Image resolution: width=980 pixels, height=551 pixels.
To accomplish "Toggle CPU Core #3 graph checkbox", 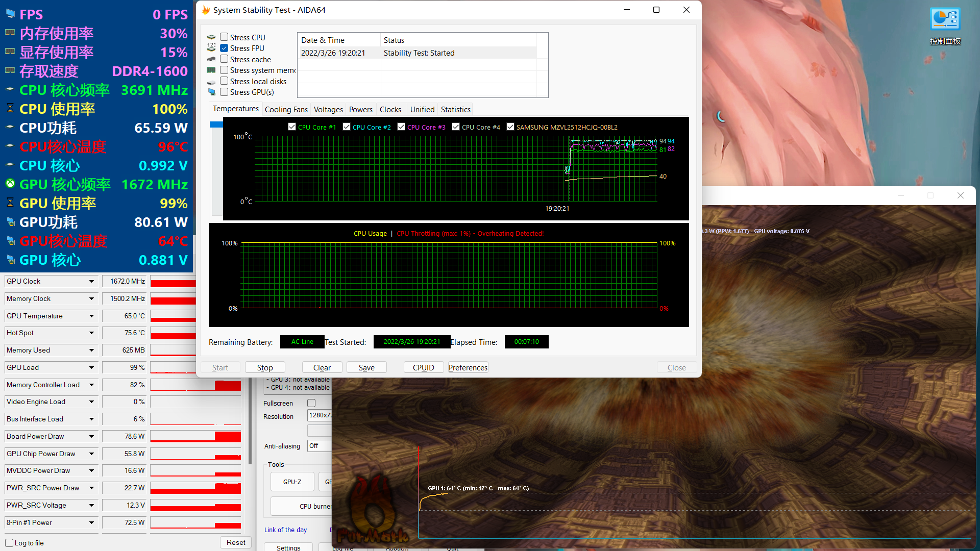I will click(x=401, y=127).
